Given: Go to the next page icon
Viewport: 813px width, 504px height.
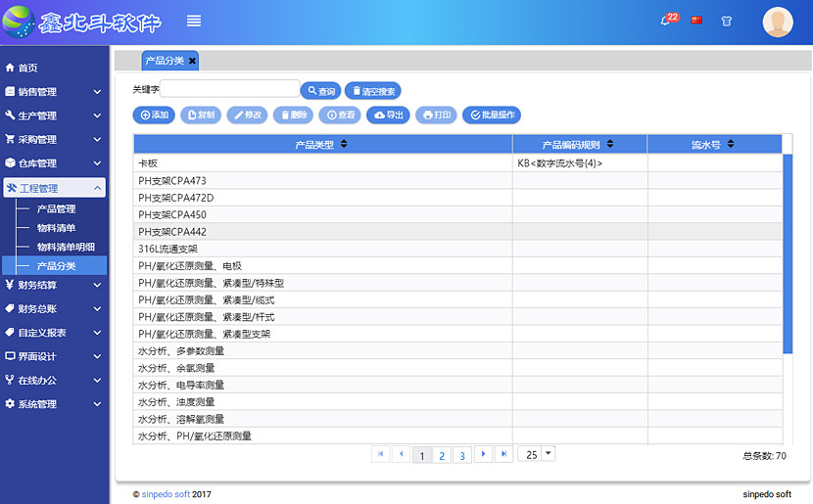Looking at the screenshot, I should pos(483,454).
